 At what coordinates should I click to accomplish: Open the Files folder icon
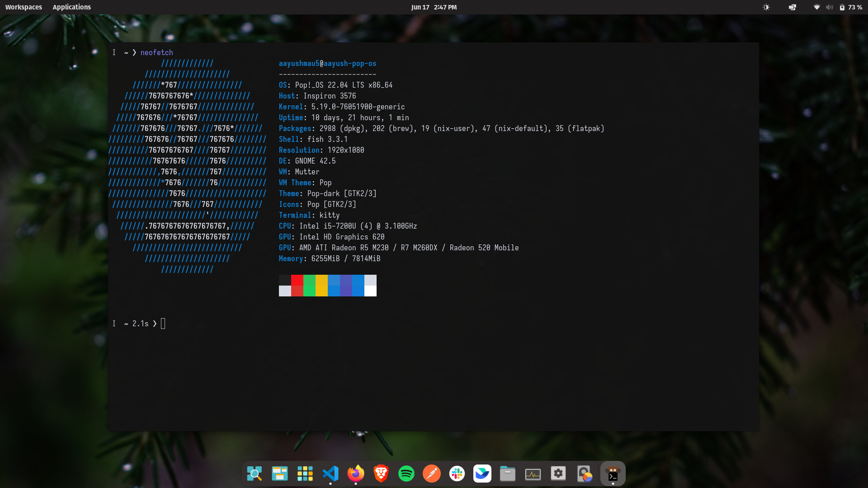point(508,474)
